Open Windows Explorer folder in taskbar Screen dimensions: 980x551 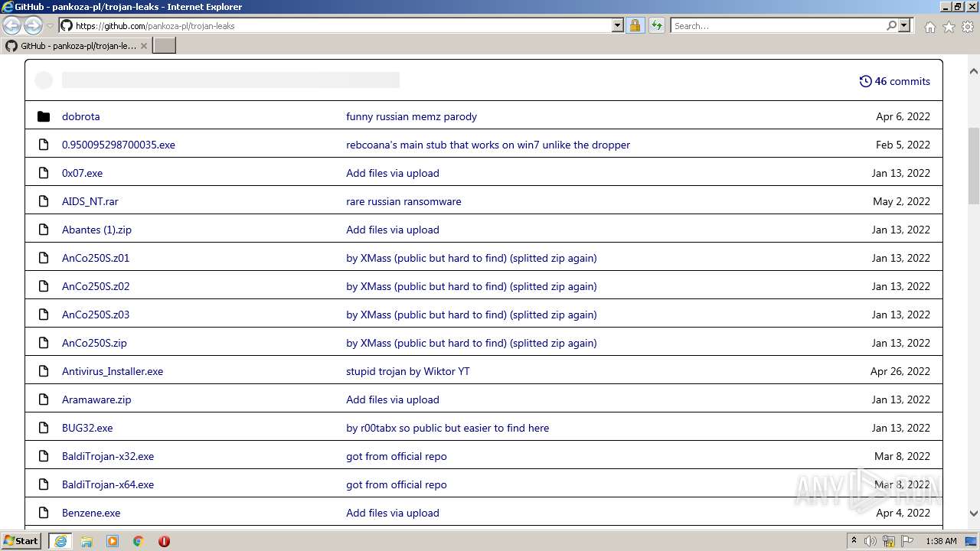pyautogui.click(x=87, y=541)
